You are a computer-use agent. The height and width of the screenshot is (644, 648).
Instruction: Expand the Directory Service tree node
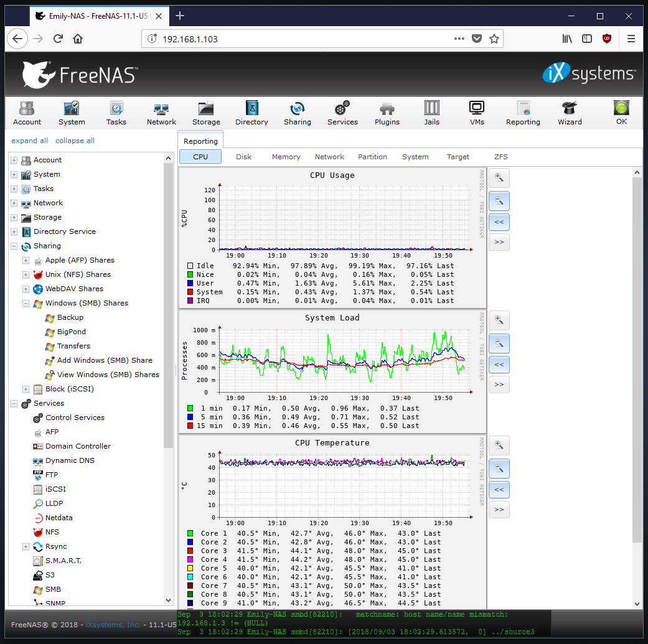[x=14, y=232]
